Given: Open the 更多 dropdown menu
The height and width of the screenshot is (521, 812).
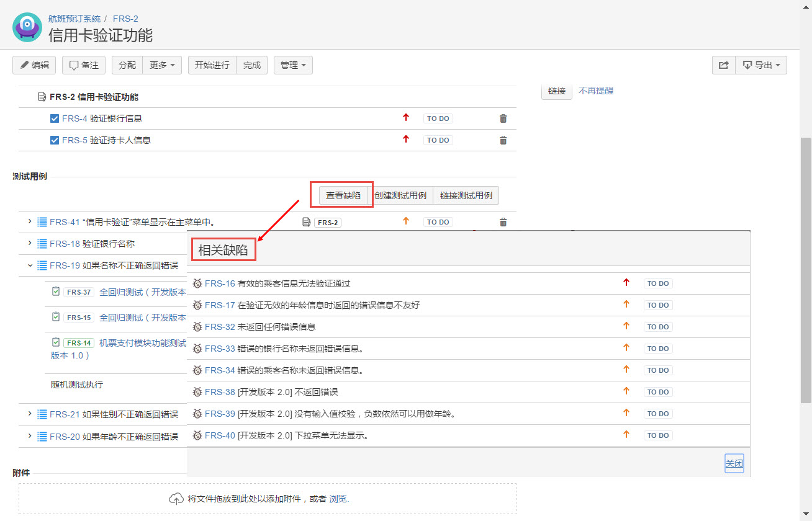Looking at the screenshot, I should [x=162, y=65].
